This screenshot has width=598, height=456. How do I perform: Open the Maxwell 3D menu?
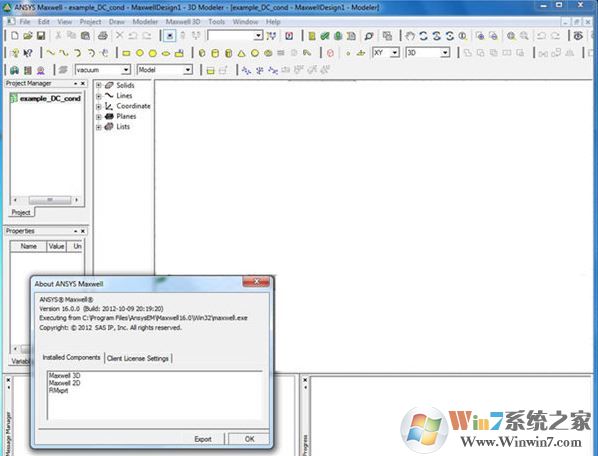pos(183,22)
